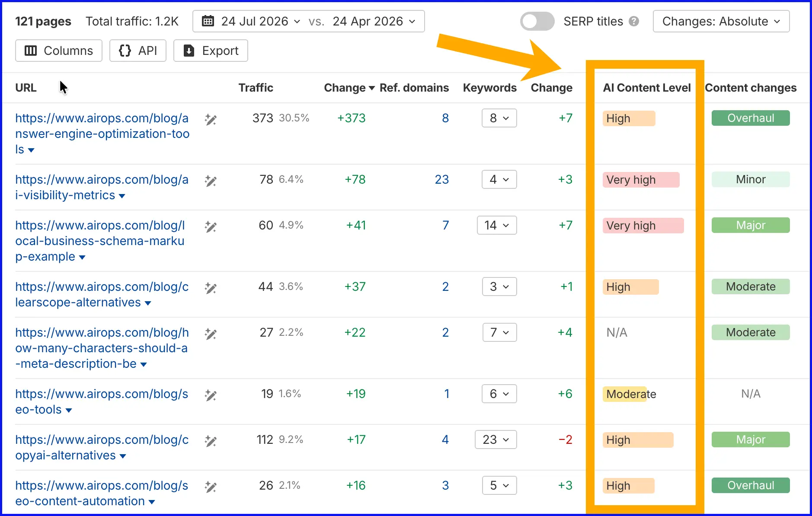Sort by the Traffic column header
The width and height of the screenshot is (812, 516).
click(256, 88)
